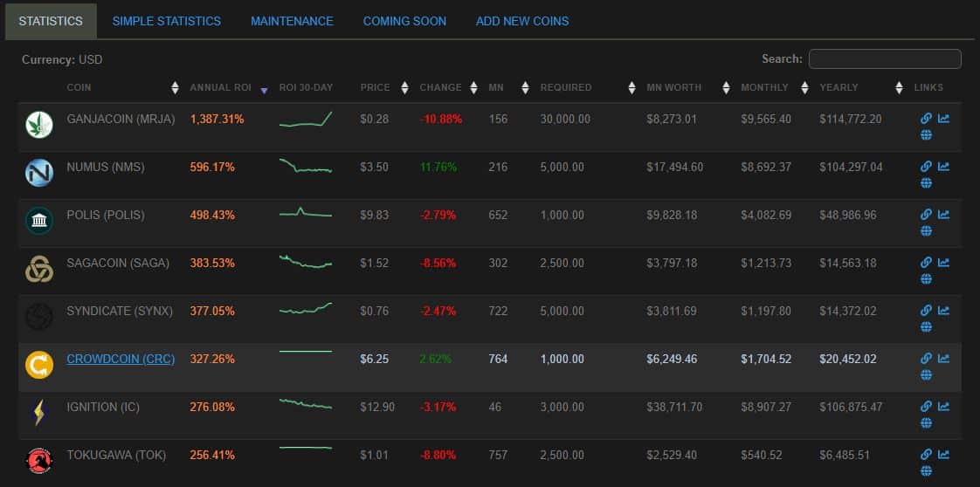Open the globe website icon for CROWDCOIN

pyautogui.click(x=926, y=374)
